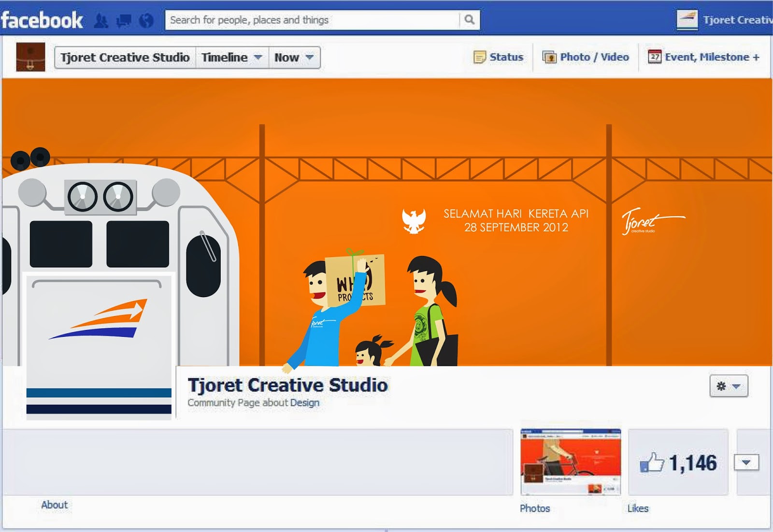Viewport: 773px width, 532px height.
Task: Open the Now dropdown
Action: [x=294, y=58]
